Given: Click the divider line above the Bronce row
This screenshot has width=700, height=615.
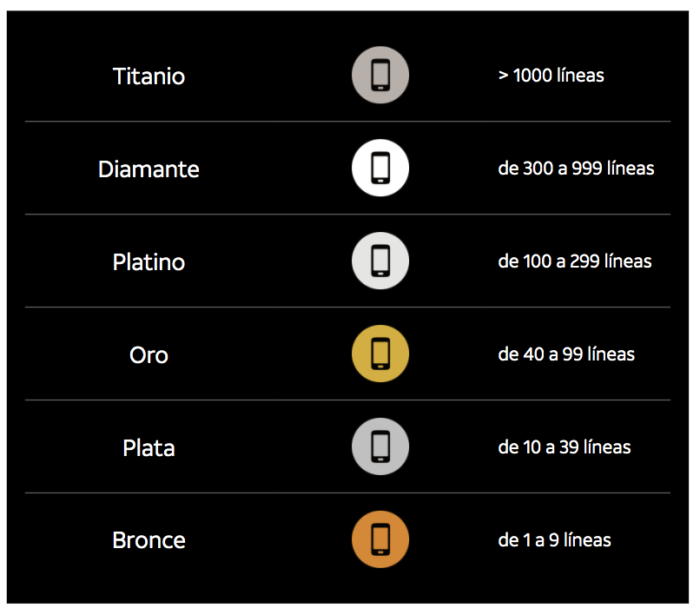Looking at the screenshot, I should [347, 493].
